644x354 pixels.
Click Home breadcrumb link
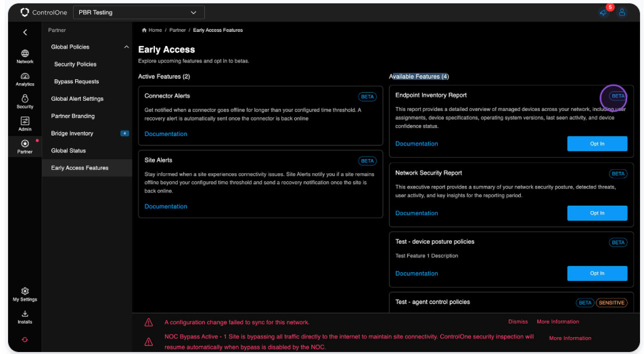point(155,30)
